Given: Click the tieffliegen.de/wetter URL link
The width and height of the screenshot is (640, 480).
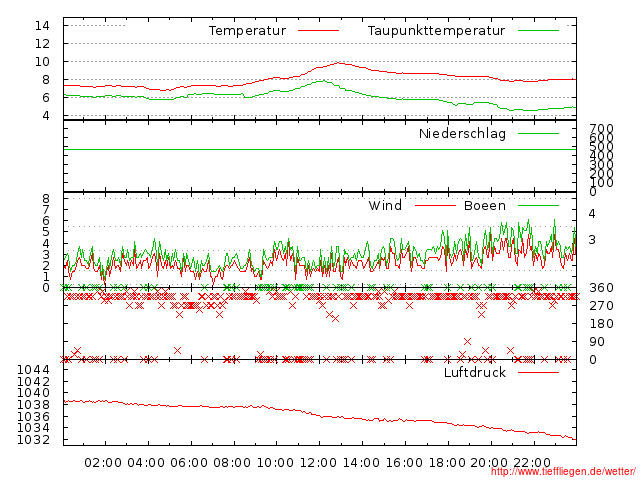Looking at the screenshot, I should coord(563,472).
